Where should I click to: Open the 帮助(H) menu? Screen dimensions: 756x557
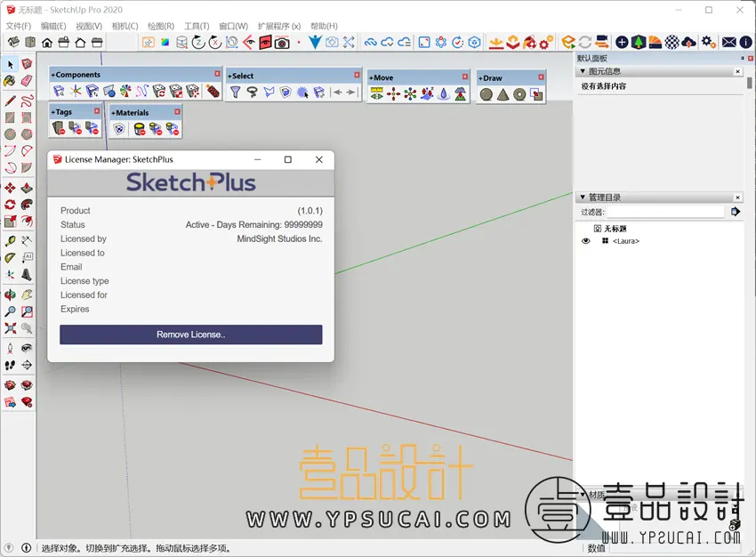click(324, 26)
